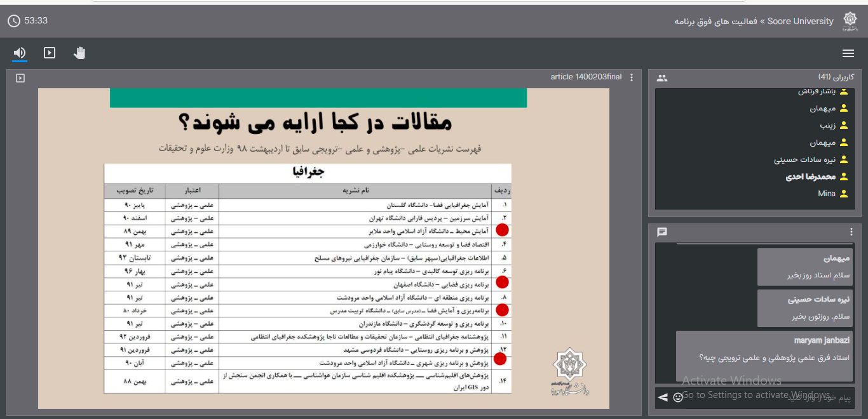Click the row اقتصاد فضا و توسعه روستایی
868x419 pixels.
pos(308,244)
